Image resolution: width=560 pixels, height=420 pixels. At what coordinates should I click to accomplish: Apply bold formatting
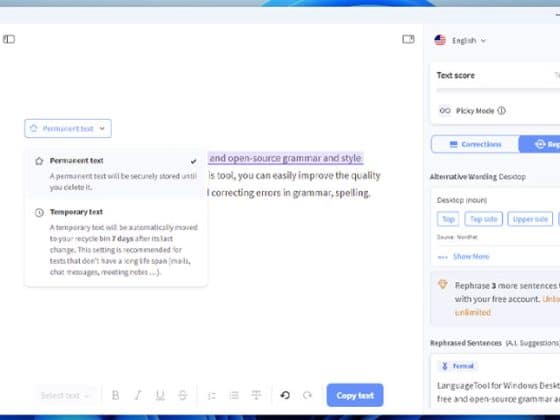coord(115,395)
